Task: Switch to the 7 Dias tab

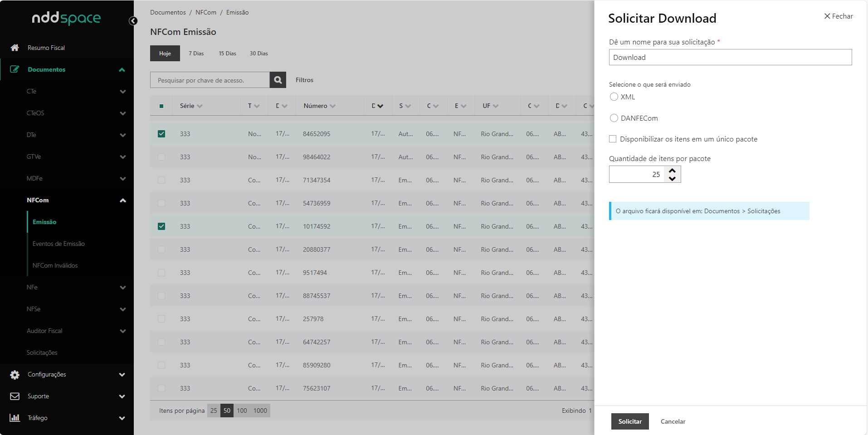Action: coord(196,54)
